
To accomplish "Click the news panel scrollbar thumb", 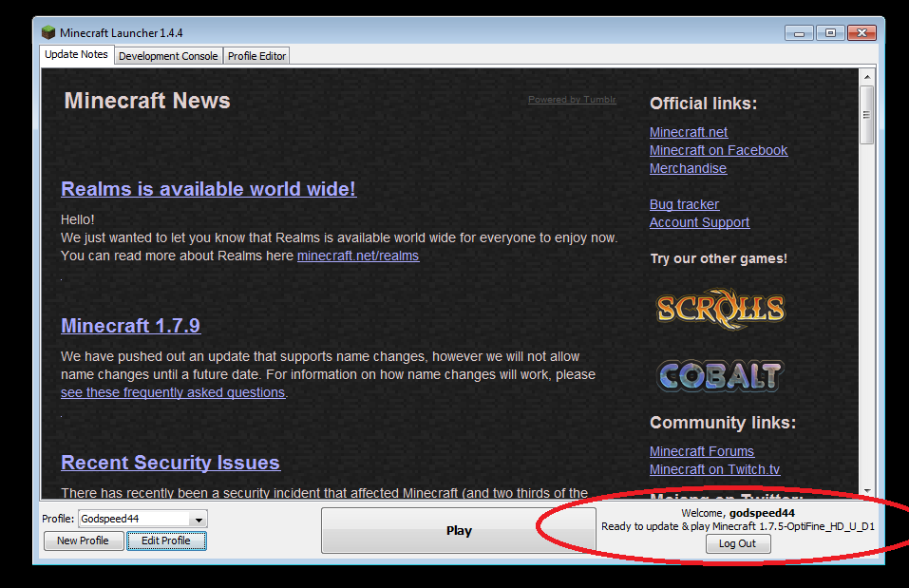I will (866, 115).
